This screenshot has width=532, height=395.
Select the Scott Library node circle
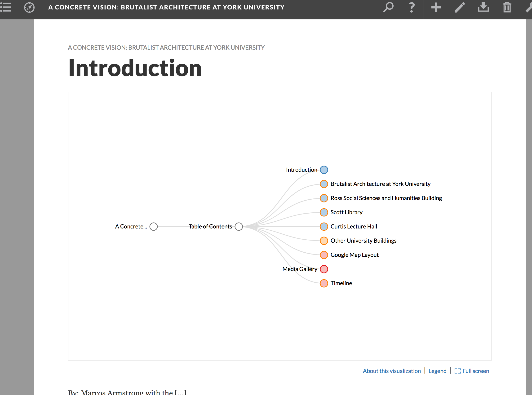(324, 212)
